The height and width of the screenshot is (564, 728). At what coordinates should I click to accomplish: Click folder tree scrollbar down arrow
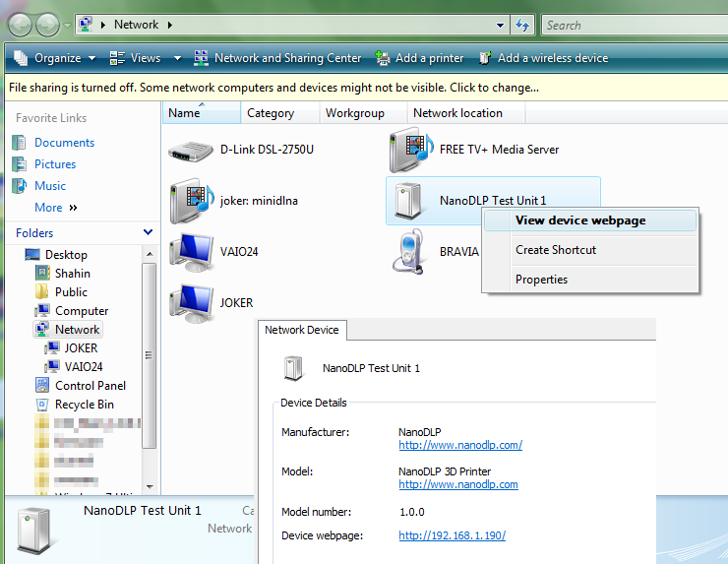[150, 486]
